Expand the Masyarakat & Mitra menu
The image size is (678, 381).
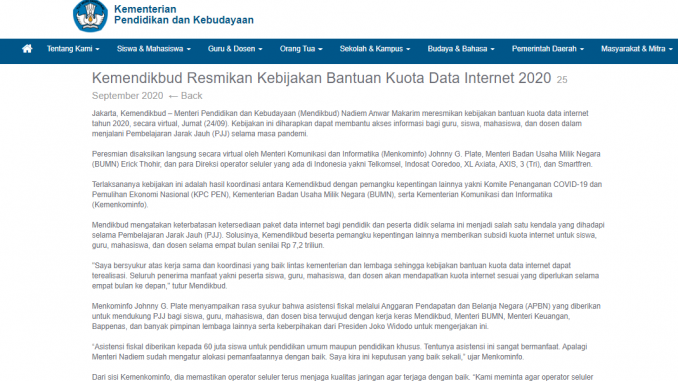point(636,49)
